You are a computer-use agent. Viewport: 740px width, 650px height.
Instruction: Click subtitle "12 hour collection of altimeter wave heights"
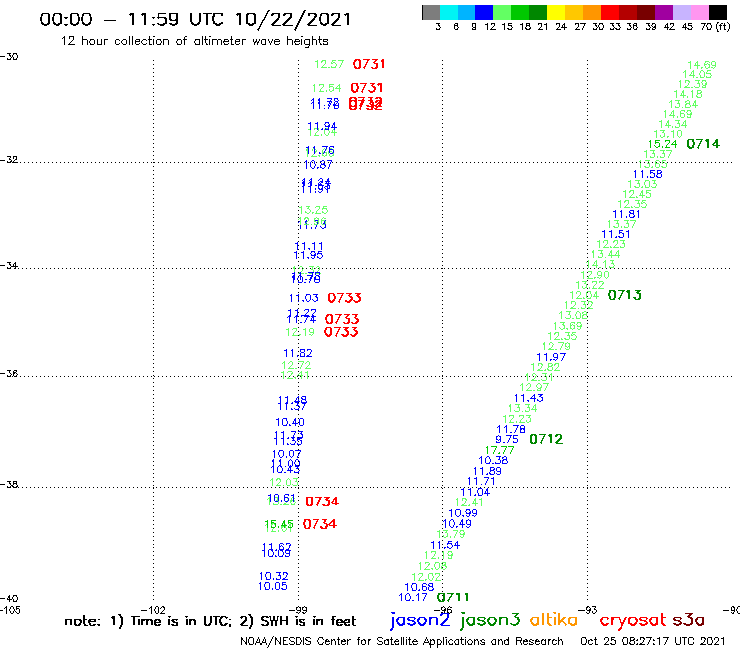point(194,41)
